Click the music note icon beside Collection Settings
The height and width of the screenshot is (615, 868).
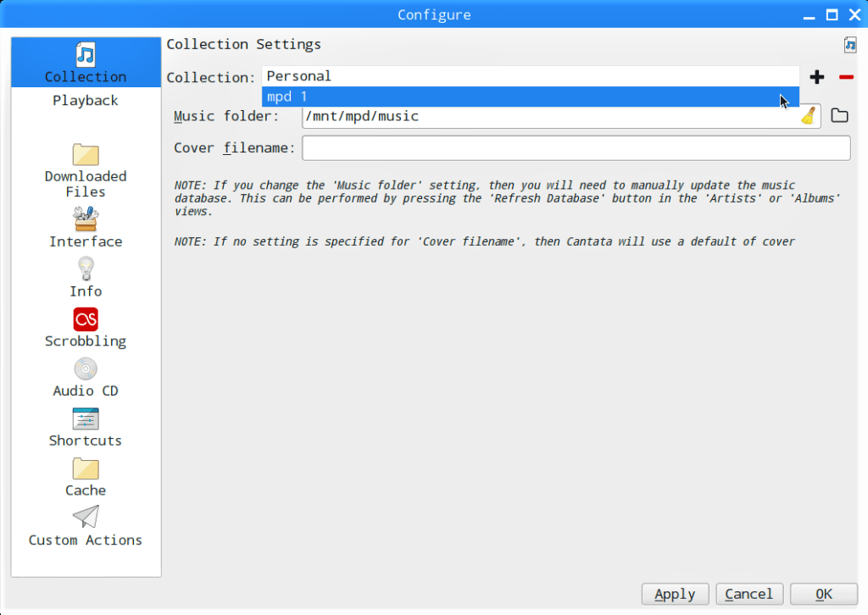(x=849, y=45)
